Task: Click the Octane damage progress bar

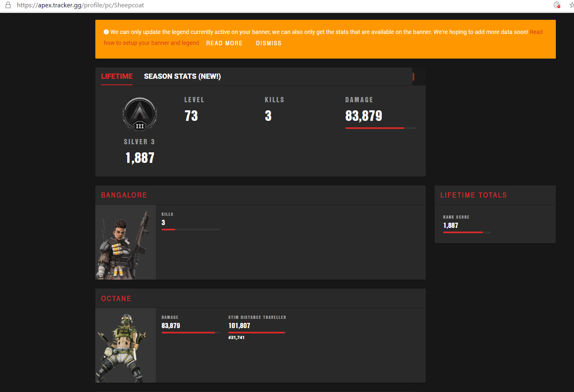Action: point(191,333)
